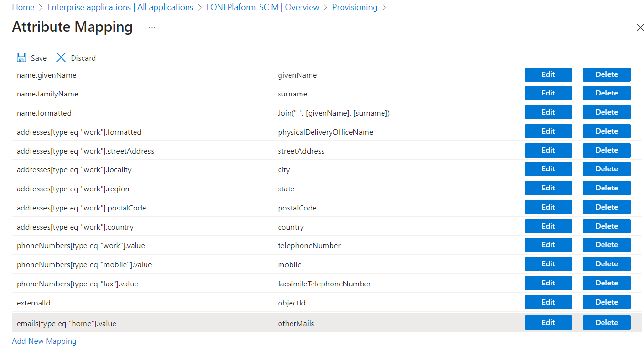Screen dimensions: 644x347
Task: Click emails home value attribute
Action: coord(66,324)
